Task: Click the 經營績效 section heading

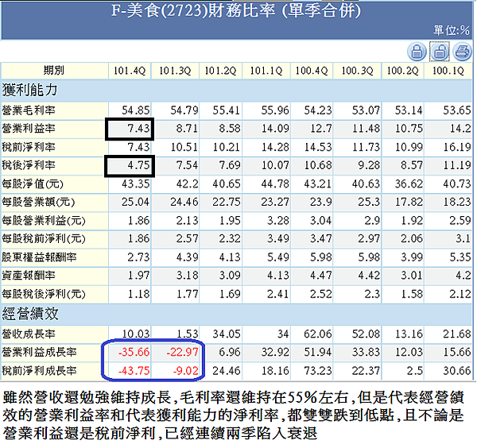Action: click(x=30, y=314)
